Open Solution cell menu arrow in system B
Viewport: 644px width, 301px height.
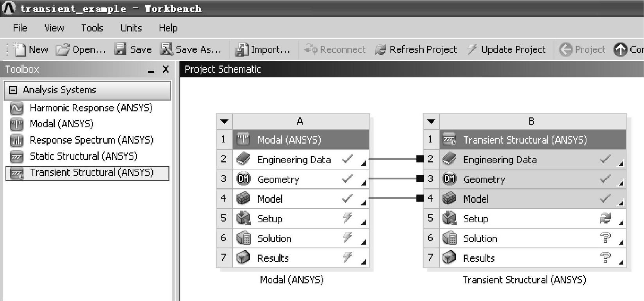tap(621, 242)
